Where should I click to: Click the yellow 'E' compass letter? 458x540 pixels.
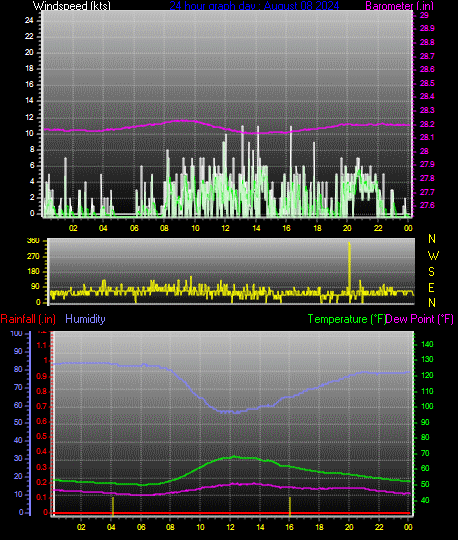[x=431, y=288]
